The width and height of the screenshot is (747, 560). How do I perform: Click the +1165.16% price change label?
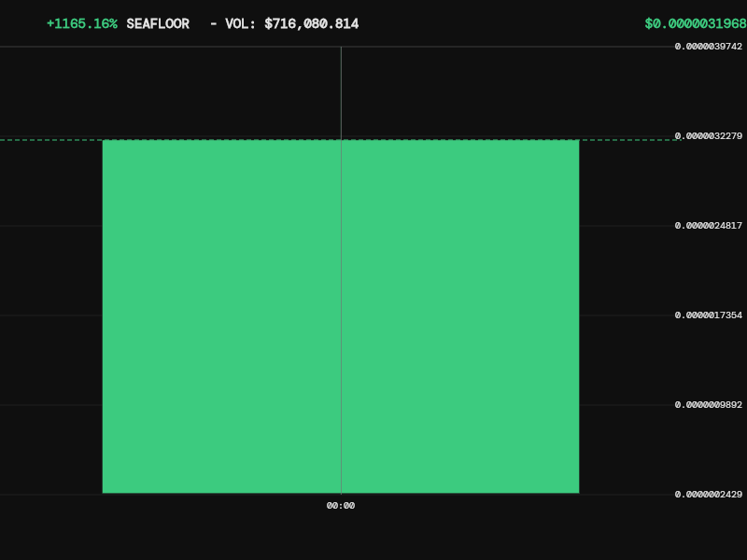tap(82, 24)
